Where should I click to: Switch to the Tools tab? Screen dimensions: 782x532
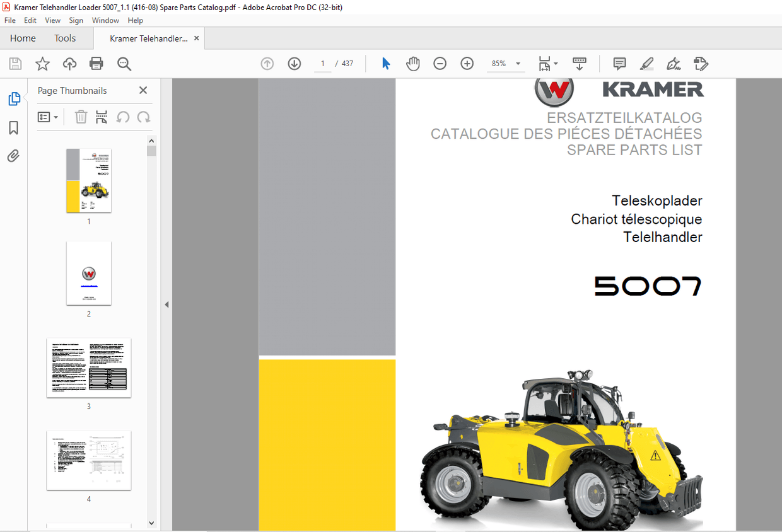(65, 38)
